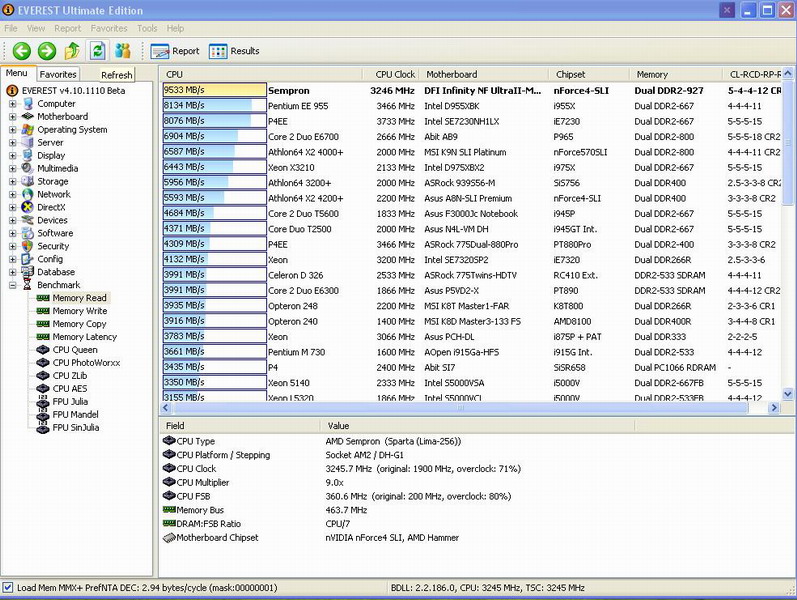The width and height of the screenshot is (797, 600).
Task: Click the 9533 MB/s Sempron result bar
Action: point(214,90)
